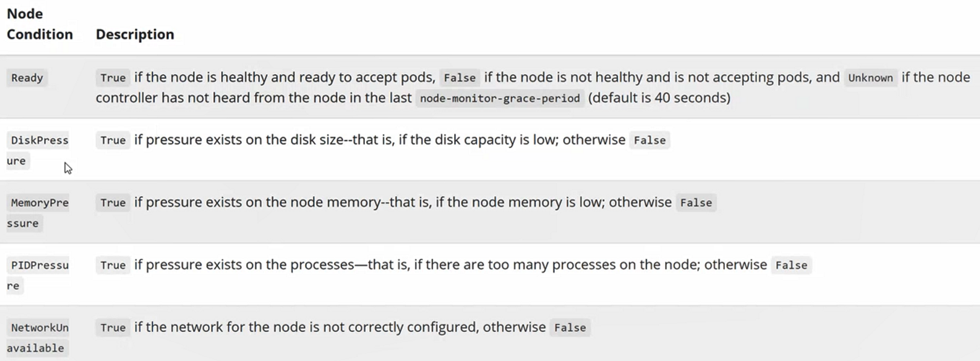Click the False tag in MemoryPressure row
The width and height of the screenshot is (980, 361).
tap(696, 203)
